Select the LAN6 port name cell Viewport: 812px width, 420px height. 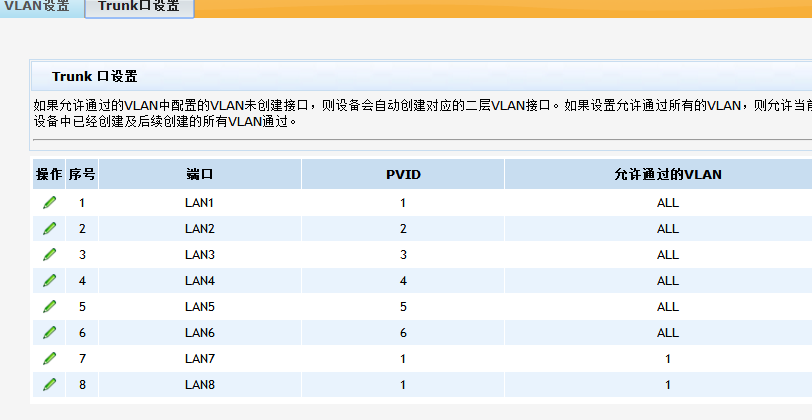point(200,332)
